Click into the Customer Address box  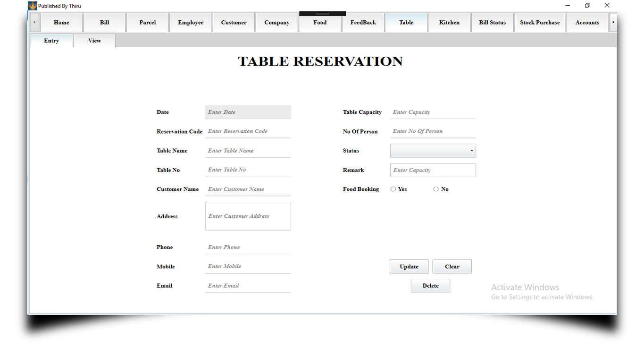coord(248,216)
